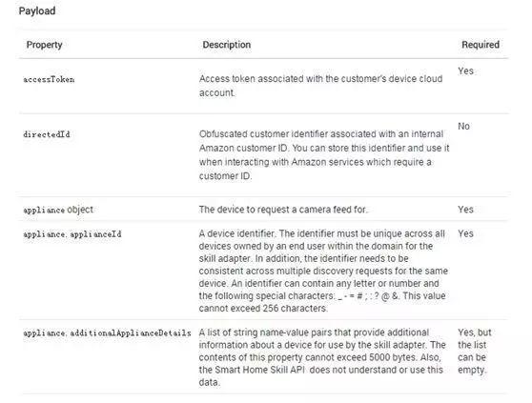Click appliance.additionalApplianceDetails property name
Screen dimensions: 532x403
point(107,333)
